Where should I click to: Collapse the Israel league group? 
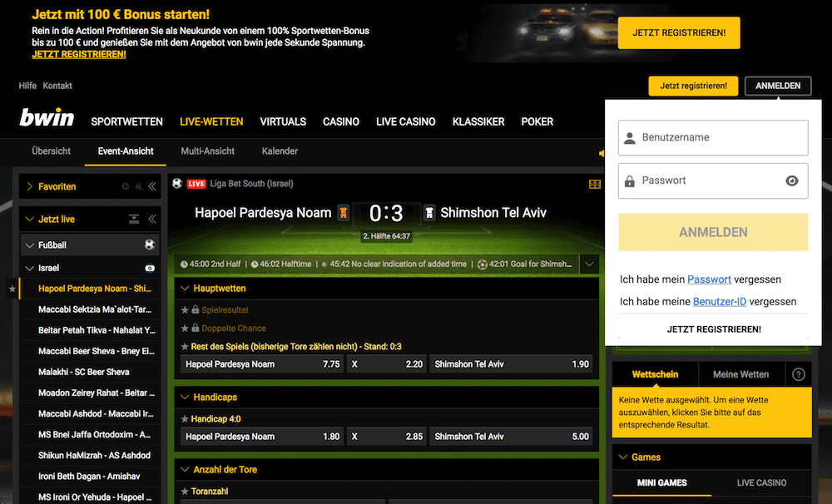coord(30,268)
